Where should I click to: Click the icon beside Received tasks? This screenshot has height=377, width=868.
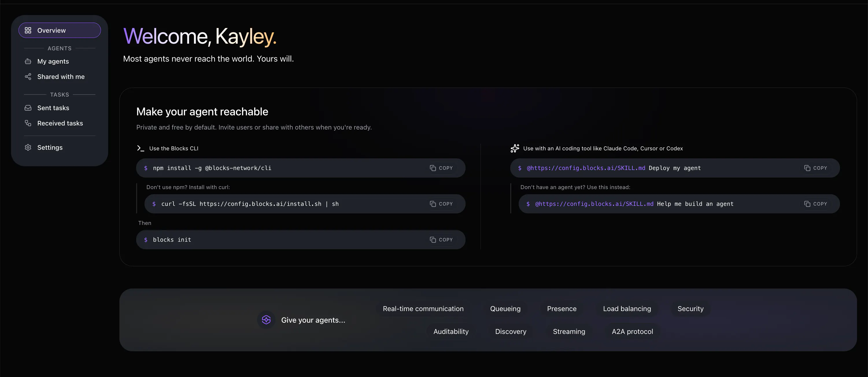[x=28, y=123]
